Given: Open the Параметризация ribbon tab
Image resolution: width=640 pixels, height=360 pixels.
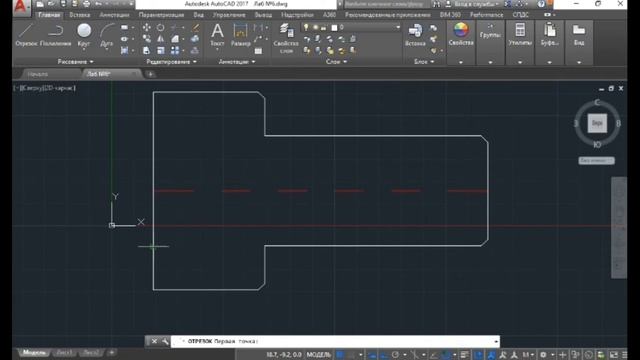Looking at the screenshot, I should point(161,15).
